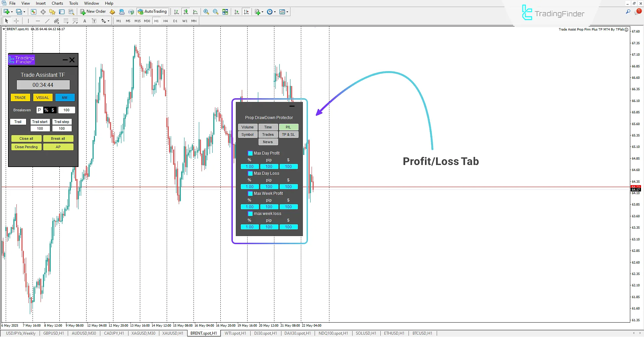Click the Break all button
Image resolution: width=644 pixels, height=337 pixels.
[58, 138]
